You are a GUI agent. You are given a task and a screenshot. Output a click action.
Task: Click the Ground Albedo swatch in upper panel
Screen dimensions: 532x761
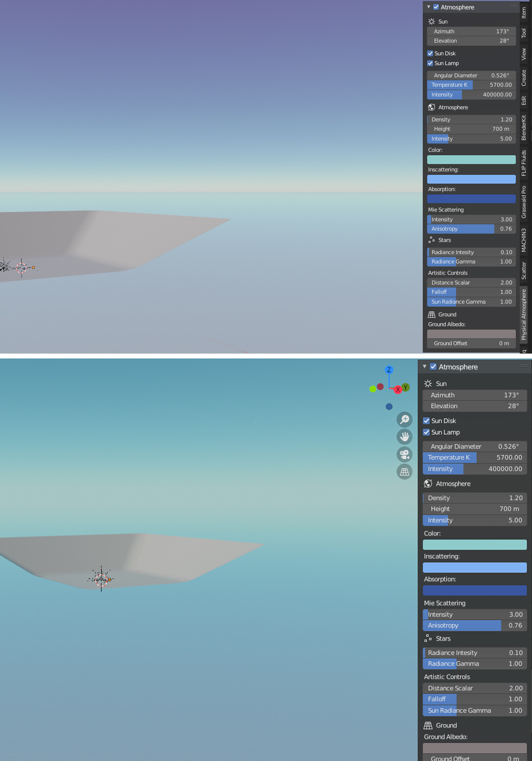471,334
